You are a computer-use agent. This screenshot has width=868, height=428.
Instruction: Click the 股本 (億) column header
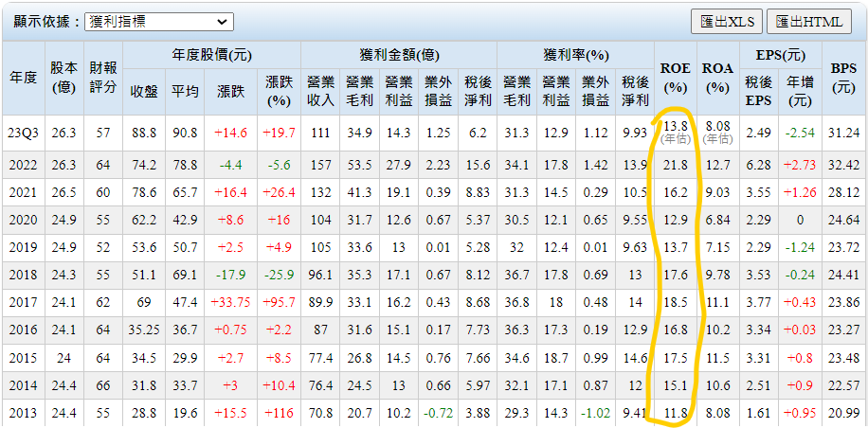63,78
